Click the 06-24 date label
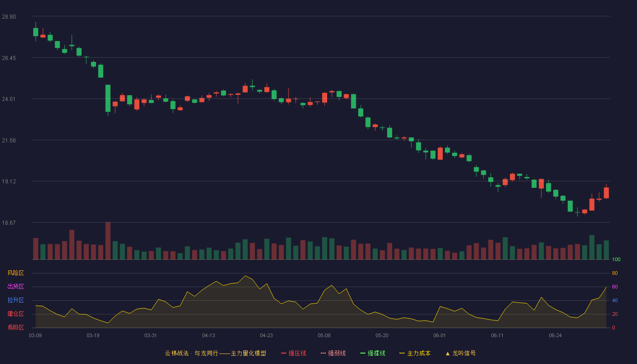 point(555,335)
